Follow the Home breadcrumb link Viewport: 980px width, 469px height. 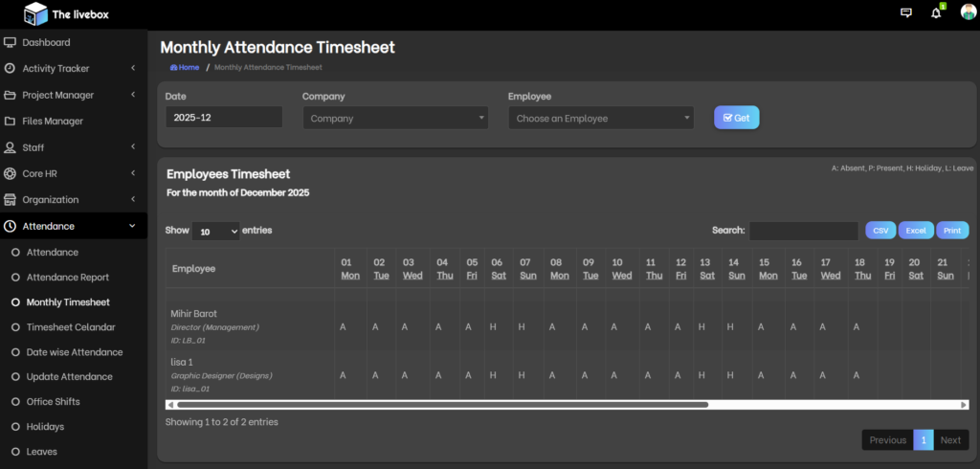(x=185, y=68)
